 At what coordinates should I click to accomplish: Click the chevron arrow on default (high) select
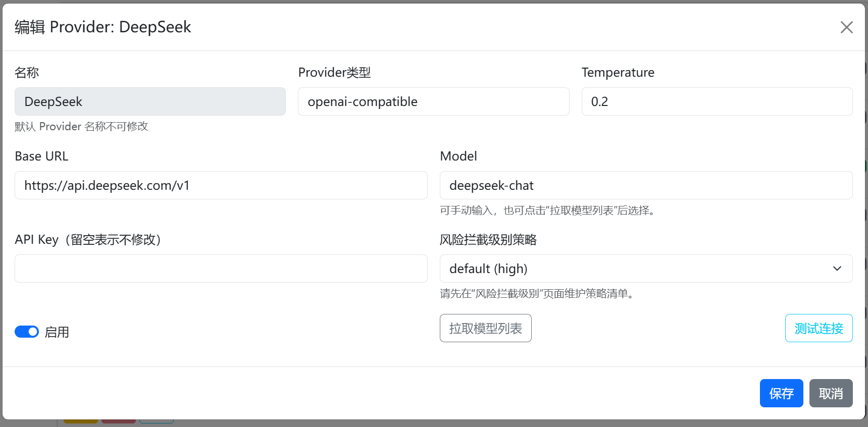point(837,269)
